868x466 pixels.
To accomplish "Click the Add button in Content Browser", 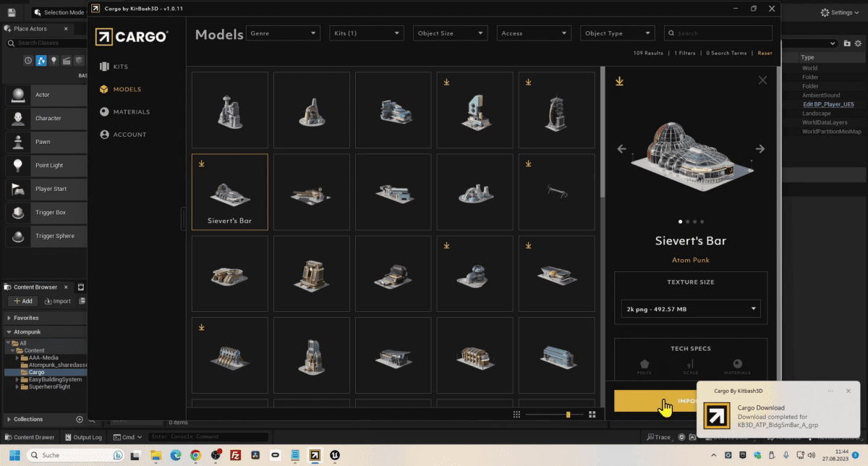I will (22, 301).
